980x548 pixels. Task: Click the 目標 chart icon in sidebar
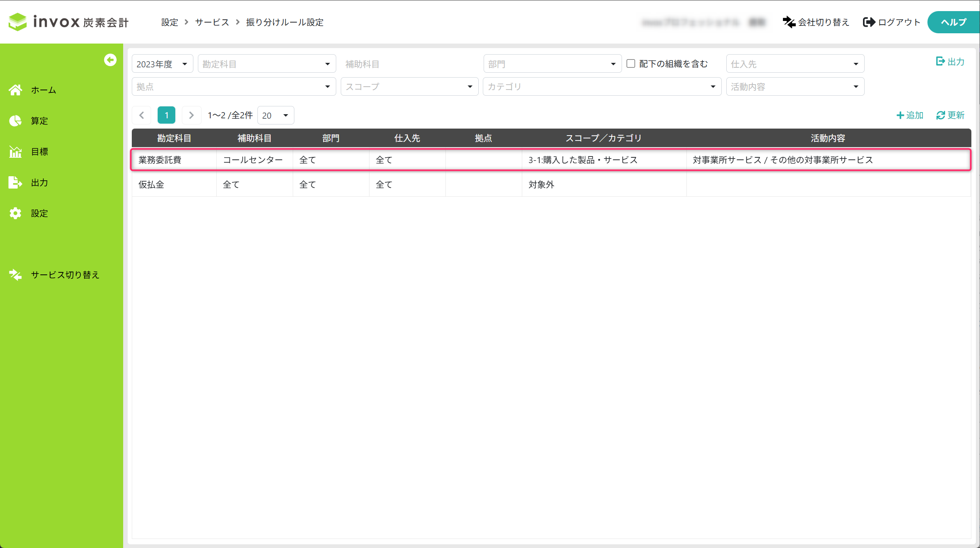16,152
